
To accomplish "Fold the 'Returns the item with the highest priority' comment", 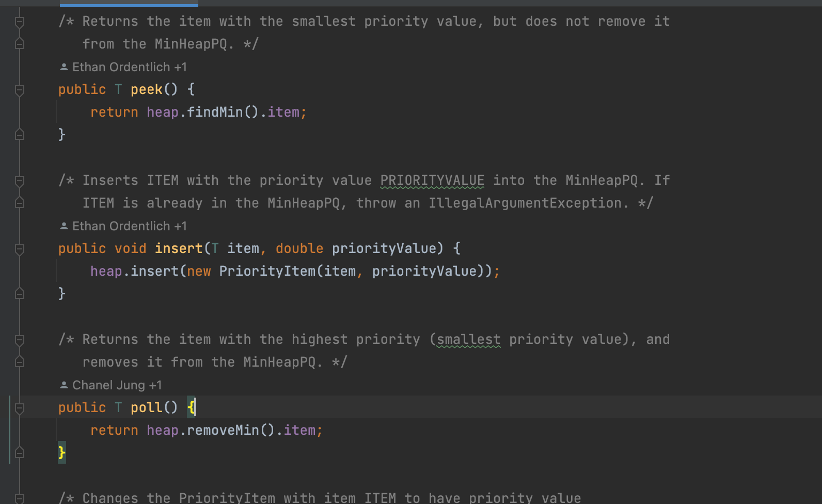I will pos(20,340).
